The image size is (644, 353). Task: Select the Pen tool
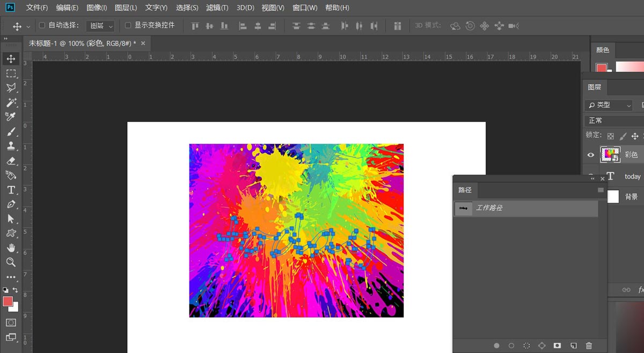pyautogui.click(x=11, y=204)
